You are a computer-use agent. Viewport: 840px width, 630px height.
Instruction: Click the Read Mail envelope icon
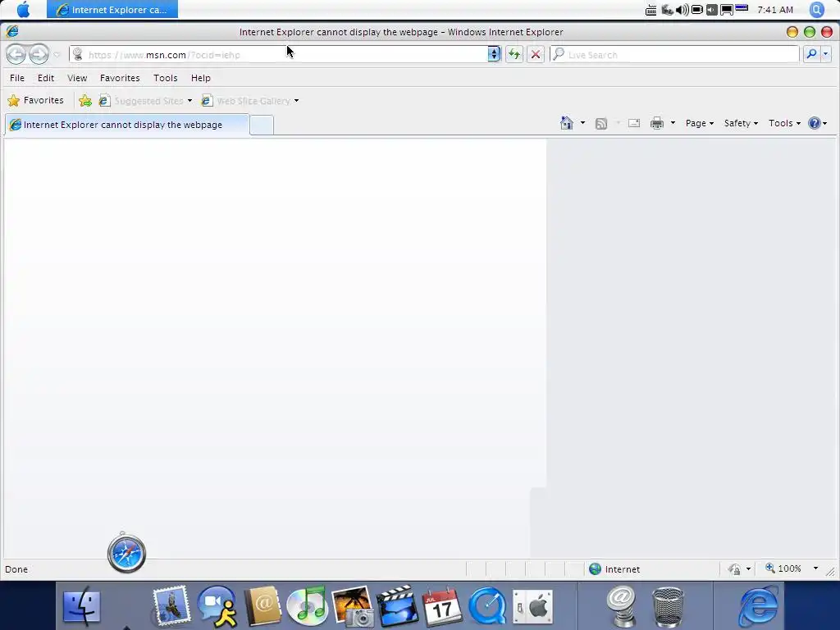pos(634,123)
